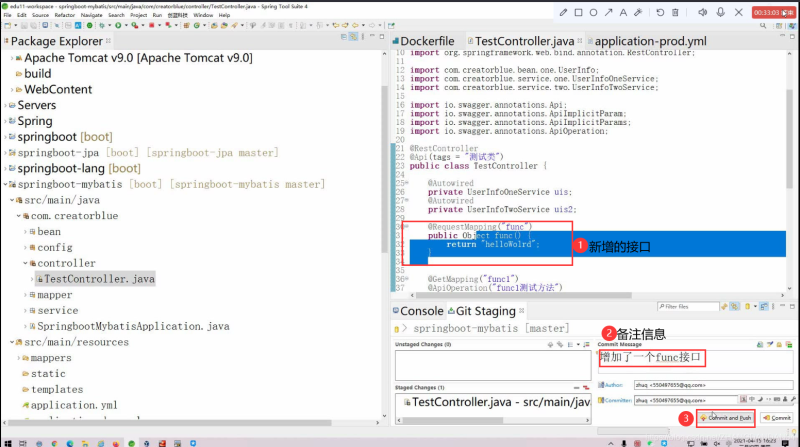Open the Navigate menu

click(x=92, y=15)
